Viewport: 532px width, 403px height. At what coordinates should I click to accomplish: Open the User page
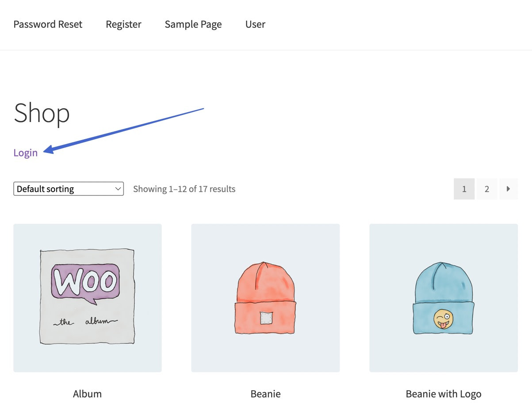pos(255,24)
